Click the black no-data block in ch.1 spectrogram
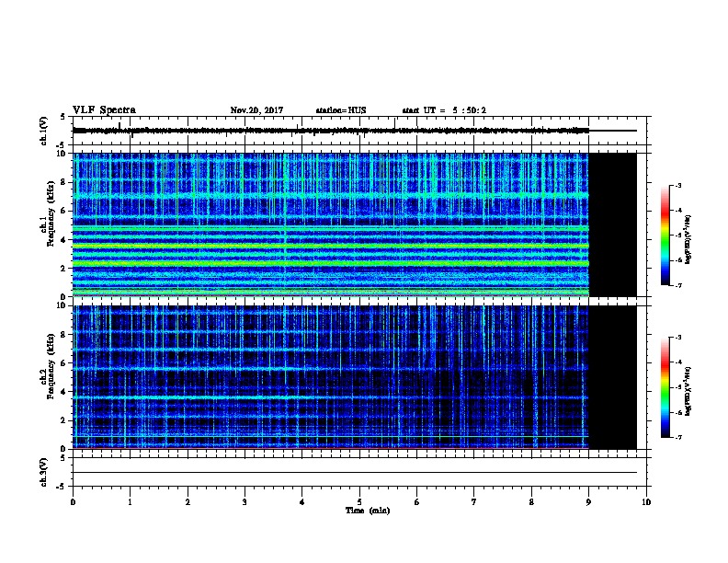 point(612,224)
